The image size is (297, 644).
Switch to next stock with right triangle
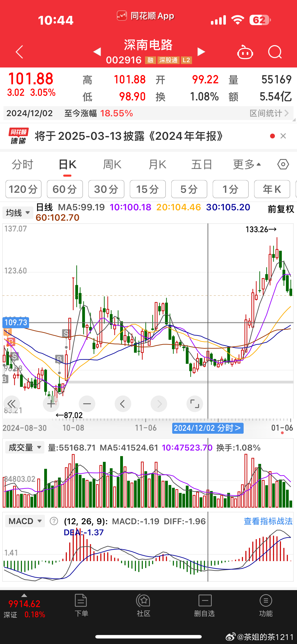(x=201, y=52)
